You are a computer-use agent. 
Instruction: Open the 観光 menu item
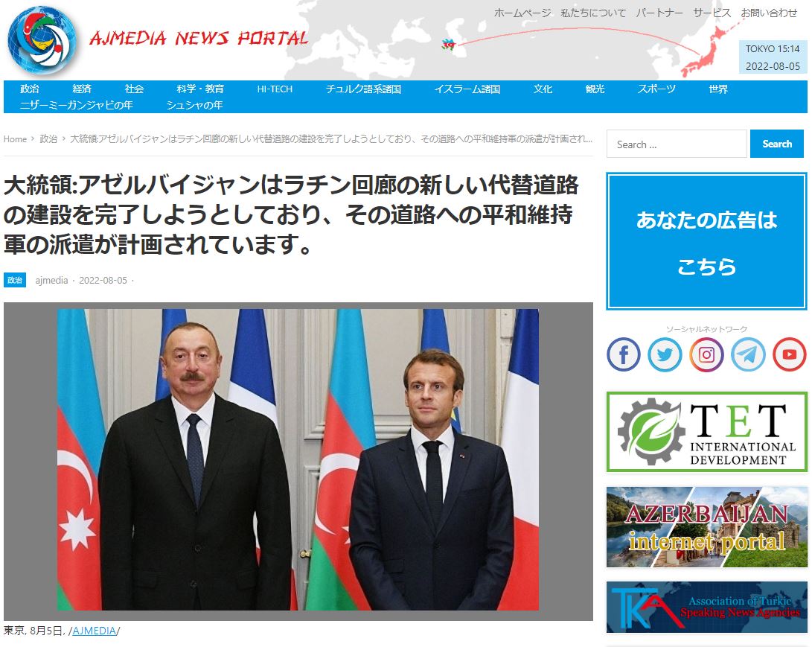click(595, 89)
